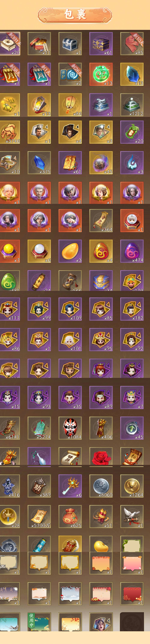Select the red lucky bag x625
150x644 pixels.
click(70, 517)
